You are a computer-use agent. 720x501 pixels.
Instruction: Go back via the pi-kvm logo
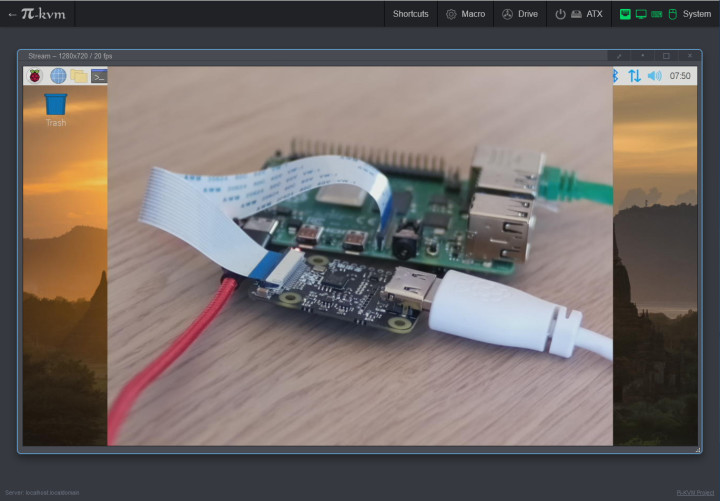tap(37, 14)
